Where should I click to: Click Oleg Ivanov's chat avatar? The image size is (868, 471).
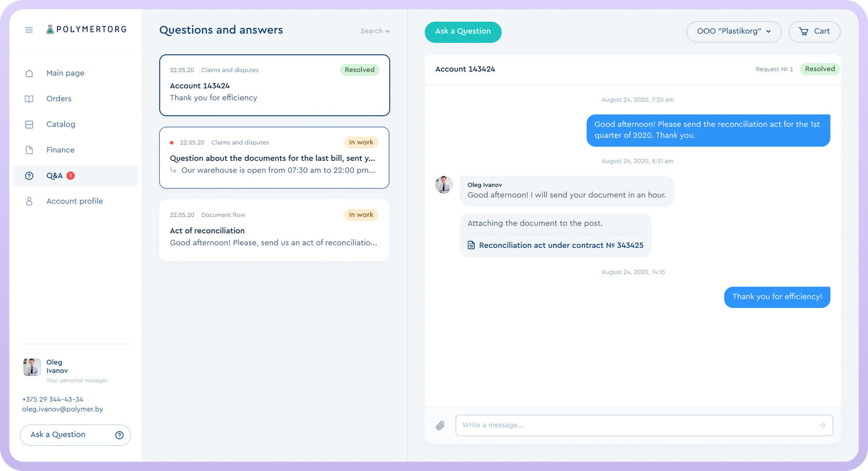point(444,185)
